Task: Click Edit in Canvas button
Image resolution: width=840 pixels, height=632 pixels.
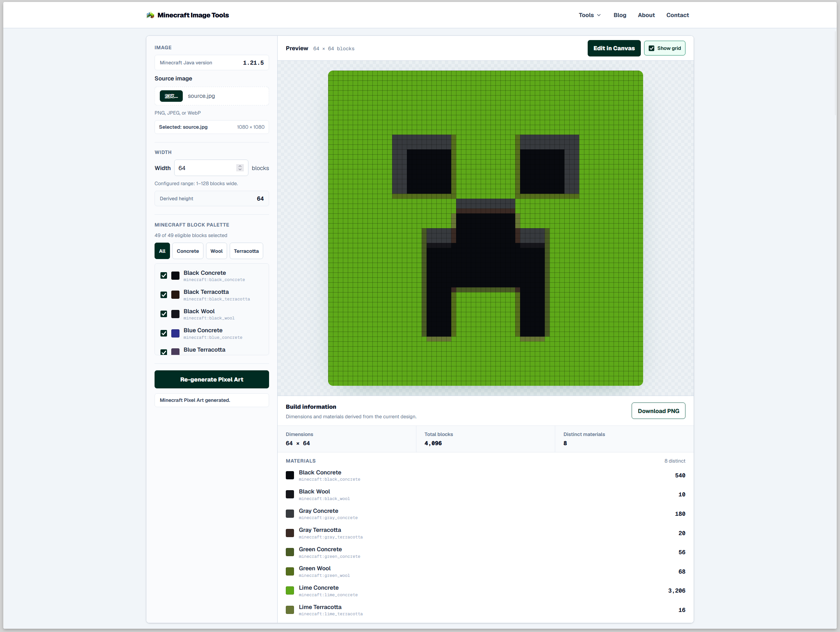Action: pyautogui.click(x=614, y=48)
